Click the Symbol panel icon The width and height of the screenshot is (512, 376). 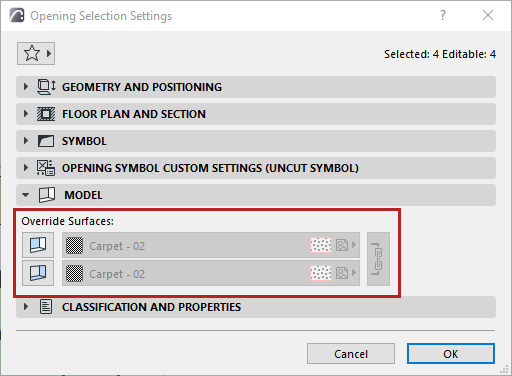46,141
